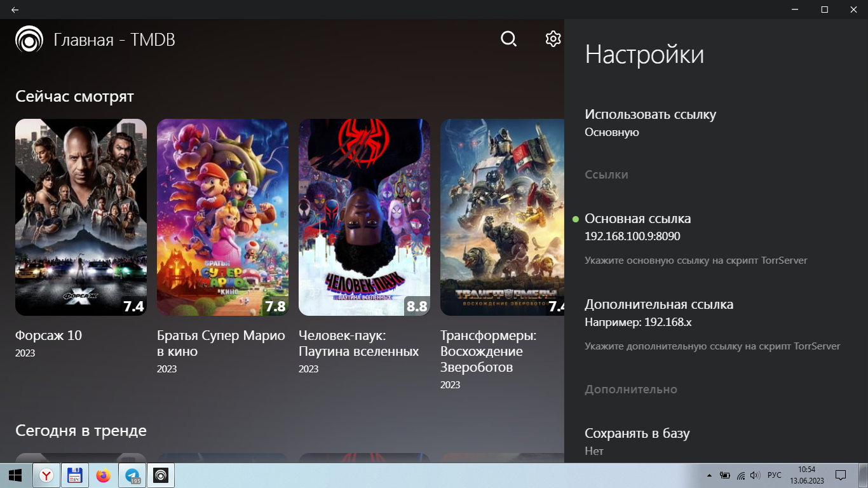Screen dimensions: 868x488
Task: Click Братья Супер Марио в кино title
Action: [x=221, y=343]
